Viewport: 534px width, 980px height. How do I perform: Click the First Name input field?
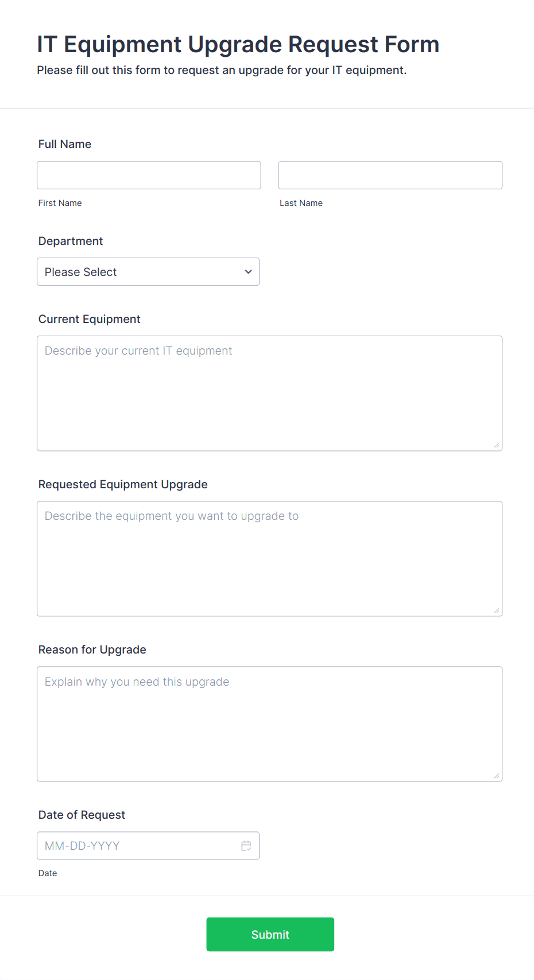click(148, 175)
